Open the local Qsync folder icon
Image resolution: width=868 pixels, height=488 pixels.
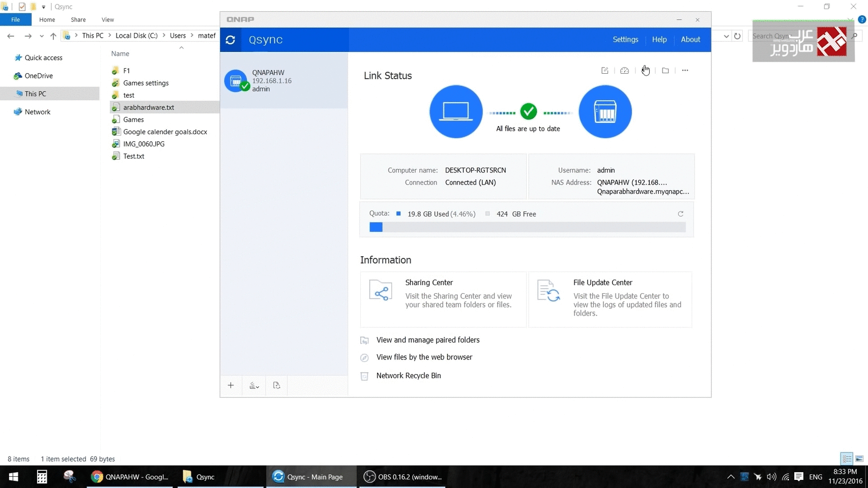665,71
